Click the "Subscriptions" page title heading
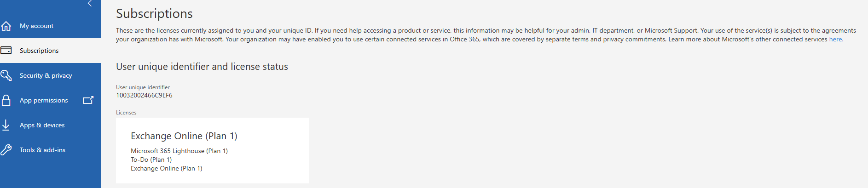 154,14
